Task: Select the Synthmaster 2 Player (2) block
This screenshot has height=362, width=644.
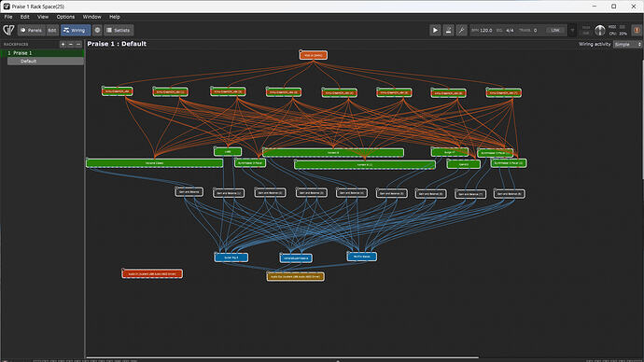Action: click(x=509, y=163)
